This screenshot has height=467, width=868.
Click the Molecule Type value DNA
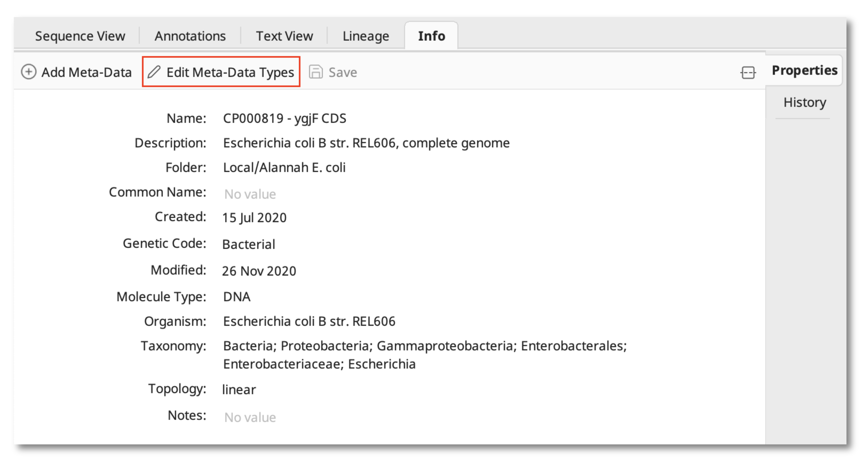pos(237,297)
